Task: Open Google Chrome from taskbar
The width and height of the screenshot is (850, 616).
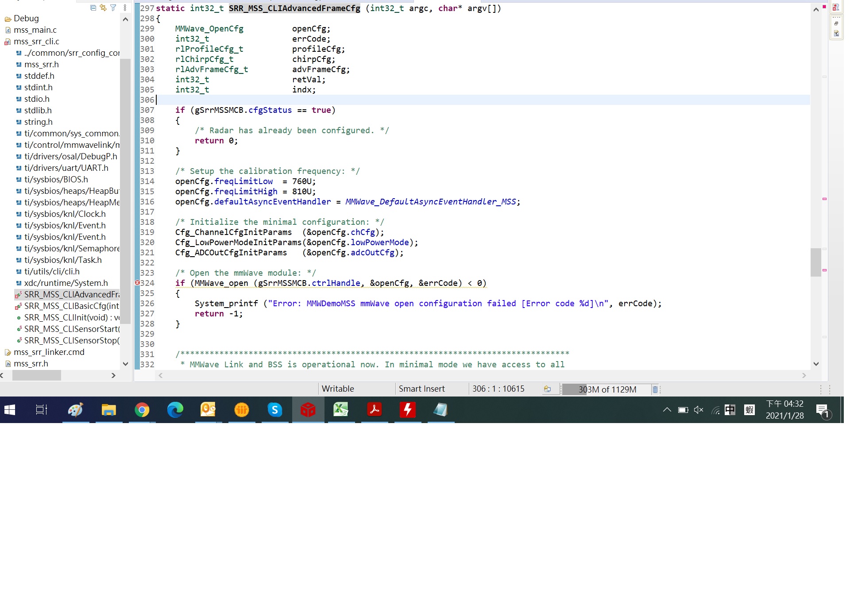Action: click(x=142, y=410)
